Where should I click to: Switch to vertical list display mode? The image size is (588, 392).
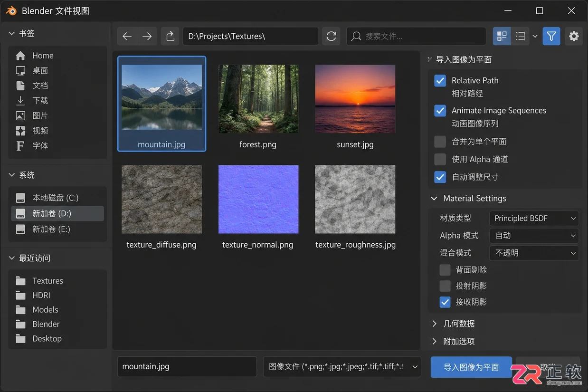pos(521,36)
